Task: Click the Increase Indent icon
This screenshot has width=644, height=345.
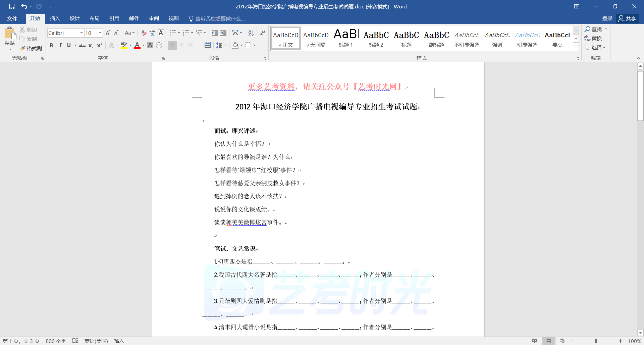Action: click(223, 33)
